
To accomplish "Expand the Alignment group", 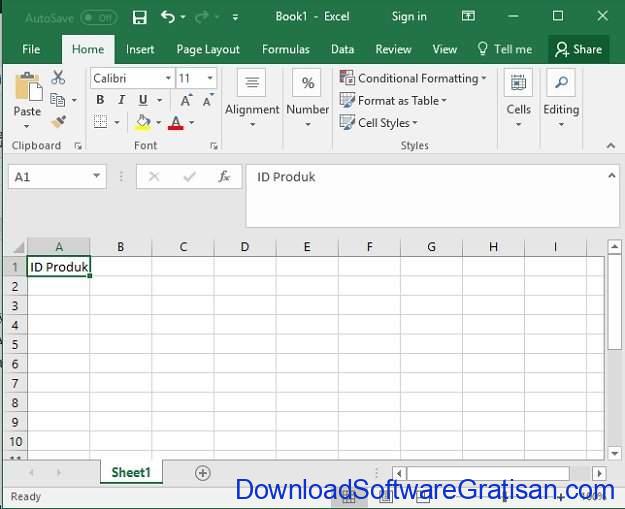I will coord(252,98).
